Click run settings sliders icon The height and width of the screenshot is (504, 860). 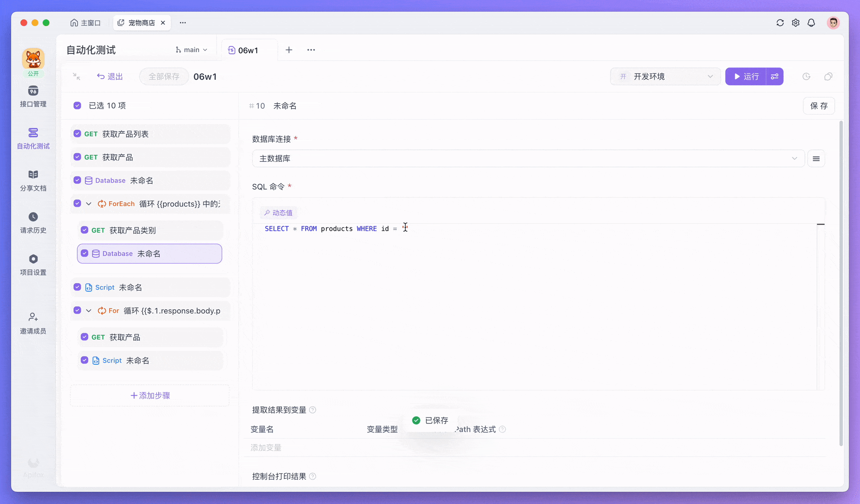pyautogui.click(x=775, y=76)
